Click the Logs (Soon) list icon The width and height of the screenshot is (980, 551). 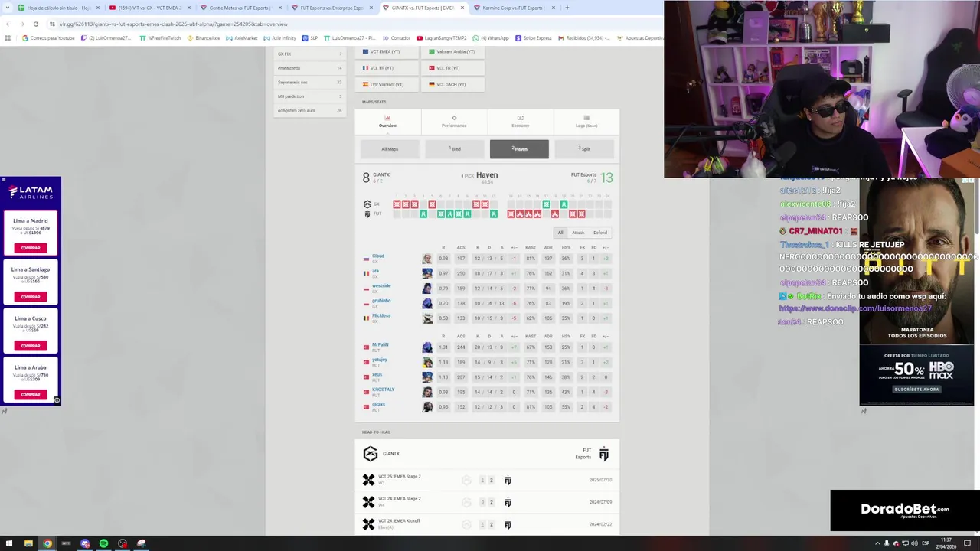click(x=586, y=118)
